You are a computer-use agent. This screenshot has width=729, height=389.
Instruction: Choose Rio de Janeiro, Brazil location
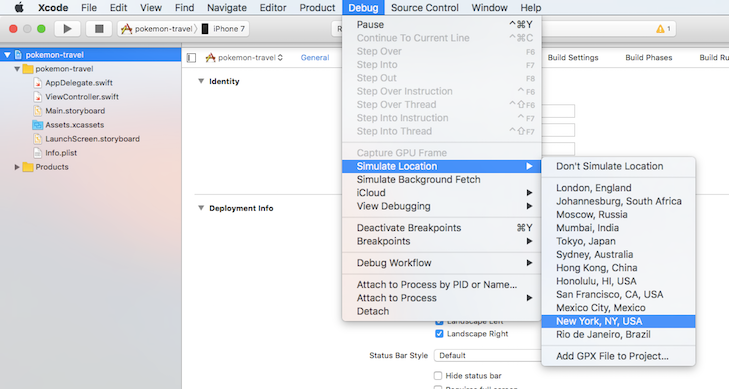click(618, 335)
